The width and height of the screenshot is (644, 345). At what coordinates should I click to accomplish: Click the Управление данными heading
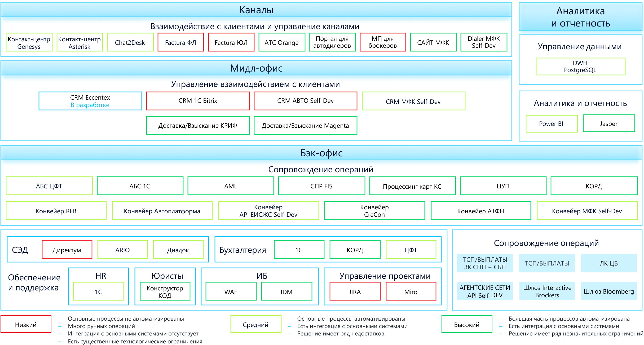[x=580, y=47]
